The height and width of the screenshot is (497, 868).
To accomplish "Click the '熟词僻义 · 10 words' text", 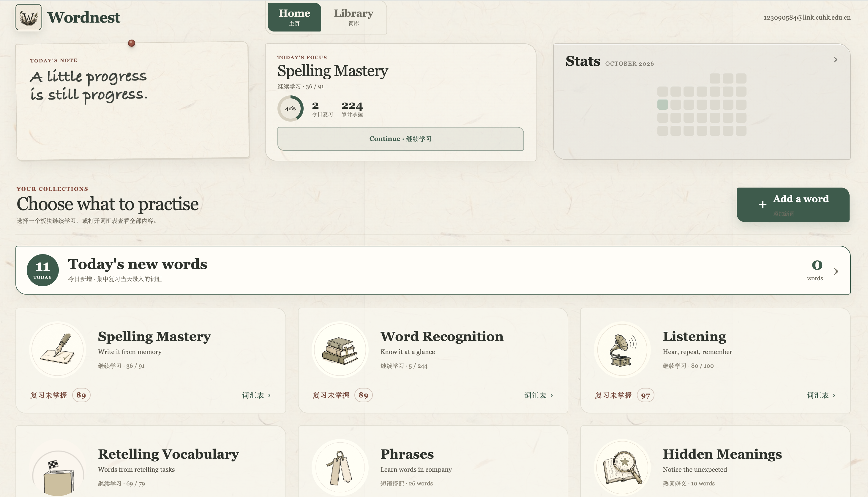I will [689, 484].
